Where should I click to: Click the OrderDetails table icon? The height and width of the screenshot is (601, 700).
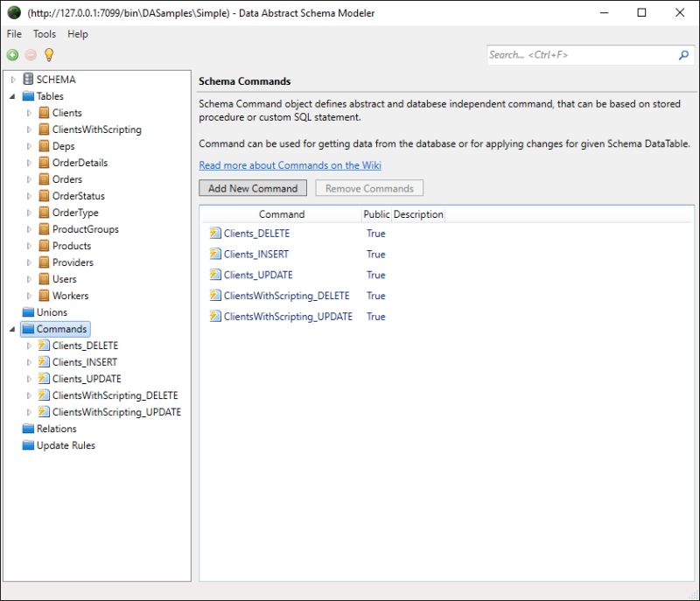44,163
